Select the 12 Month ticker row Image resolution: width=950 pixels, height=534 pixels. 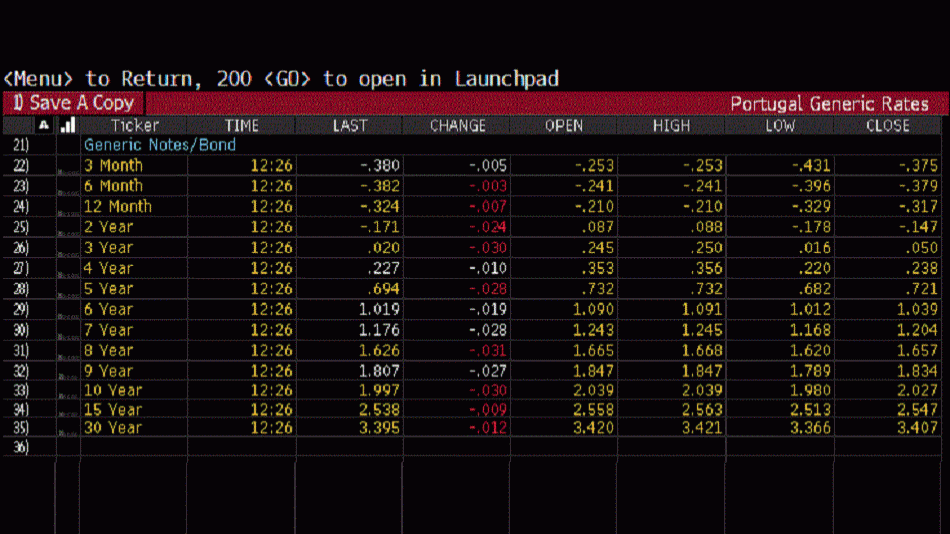click(117, 207)
